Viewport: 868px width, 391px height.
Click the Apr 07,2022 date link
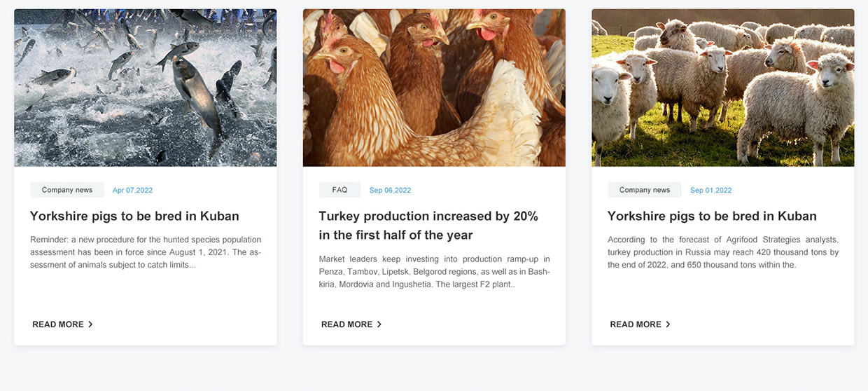(132, 191)
